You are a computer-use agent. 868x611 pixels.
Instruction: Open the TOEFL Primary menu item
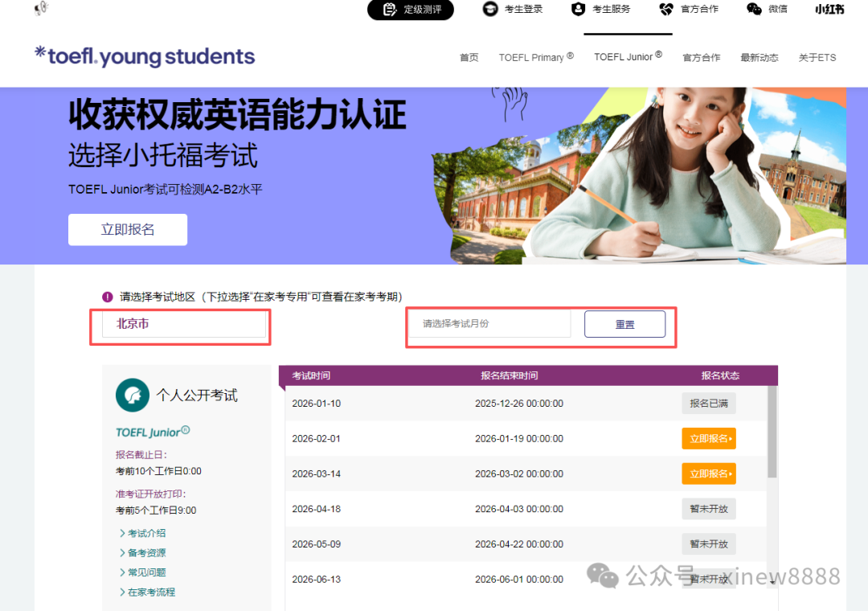click(535, 57)
